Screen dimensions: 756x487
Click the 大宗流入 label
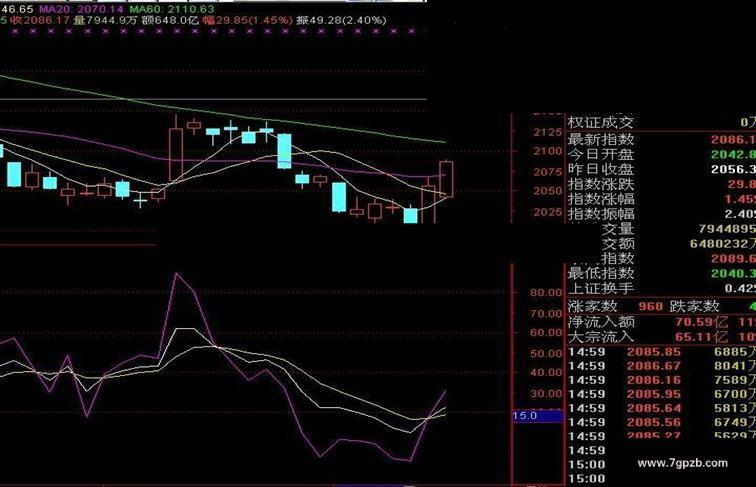601,337
